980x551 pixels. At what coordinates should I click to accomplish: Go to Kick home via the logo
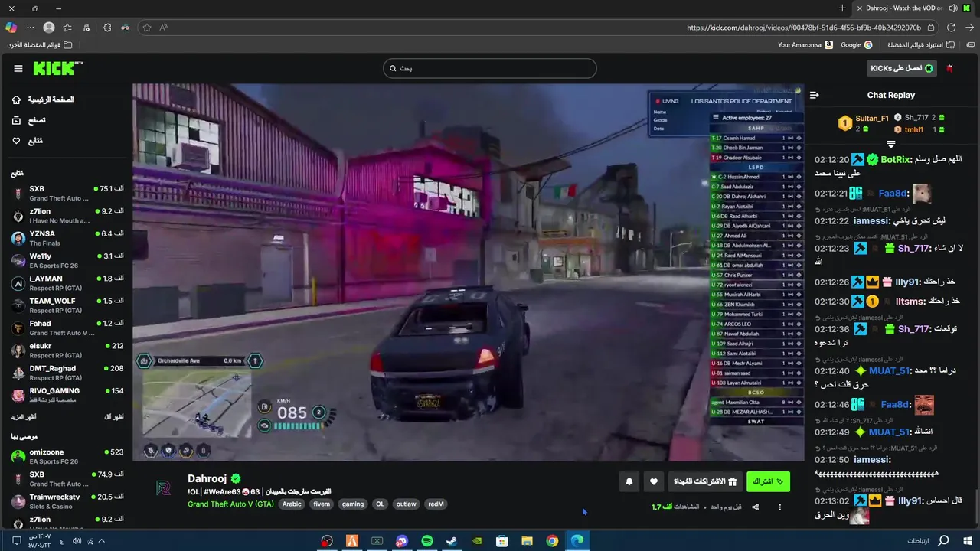[57, 68]
